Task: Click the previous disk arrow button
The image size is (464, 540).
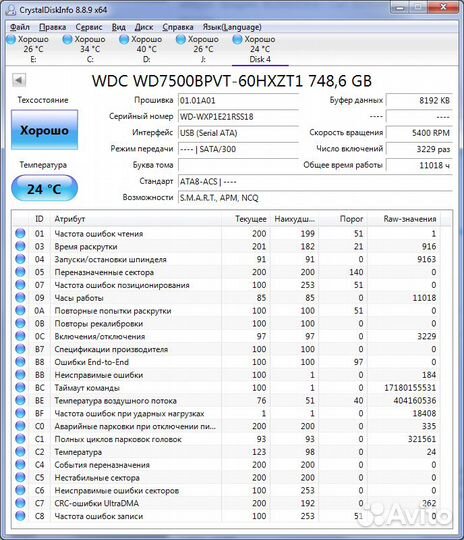Action: [x=19, y=80]
